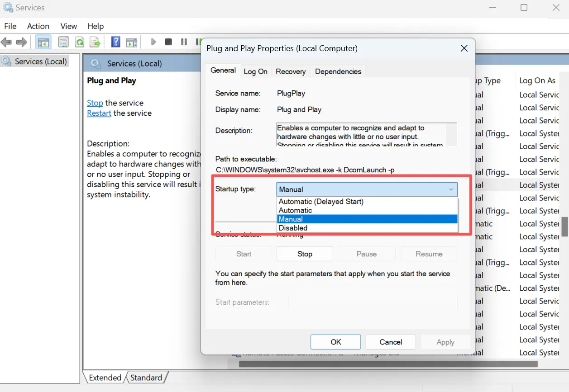Click the Export List toolbar icon

(95, 43)
